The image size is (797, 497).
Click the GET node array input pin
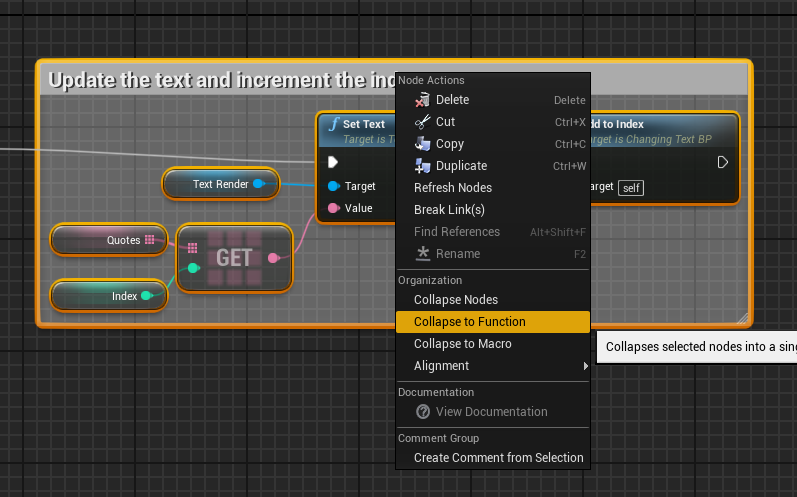192,248
